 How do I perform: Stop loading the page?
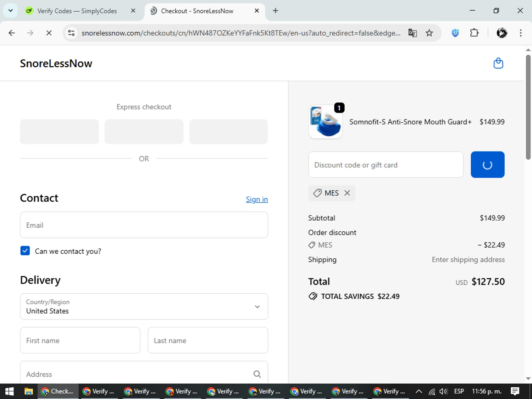click(x=49, y=33)
